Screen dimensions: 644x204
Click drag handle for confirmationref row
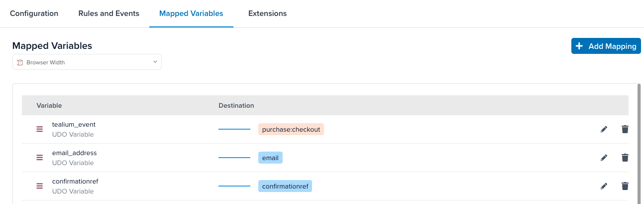coord(40,186)
